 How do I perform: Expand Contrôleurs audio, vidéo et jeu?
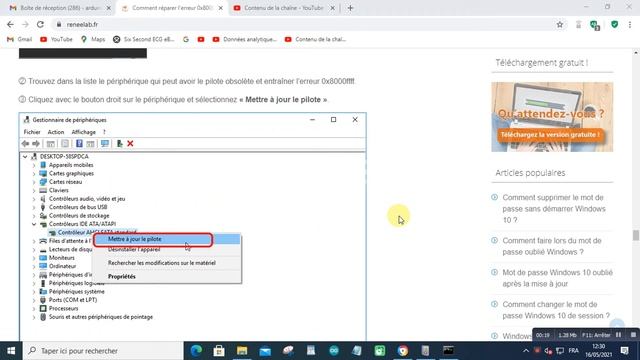tap(34, 199)
